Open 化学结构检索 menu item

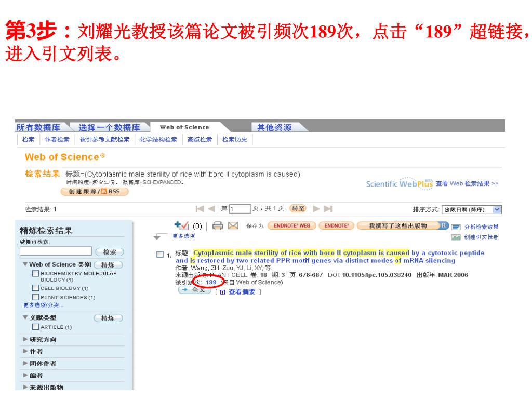tap(158, 139)
